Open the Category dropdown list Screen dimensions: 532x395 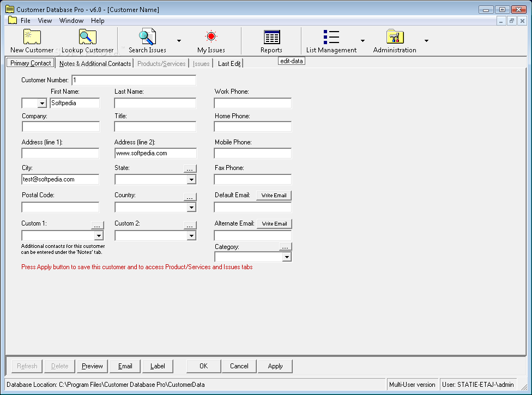click(x=287, y=257)
